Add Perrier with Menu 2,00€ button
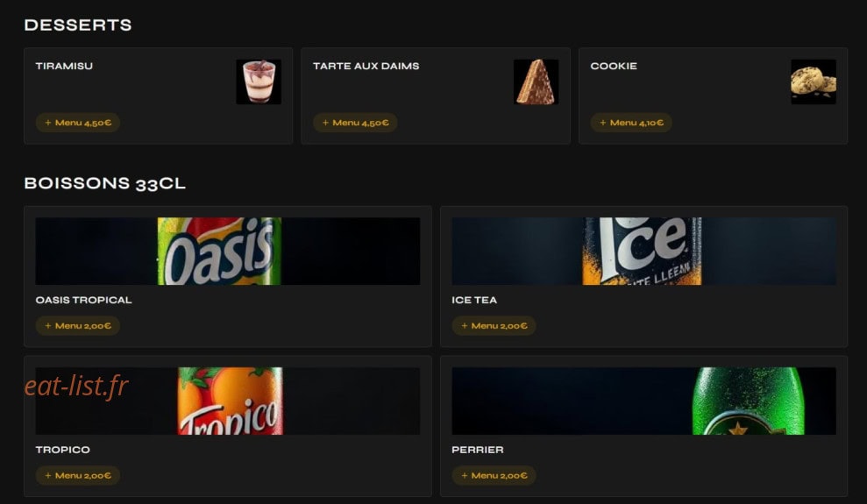The image size is (867, 504). (x=494, y=476)
